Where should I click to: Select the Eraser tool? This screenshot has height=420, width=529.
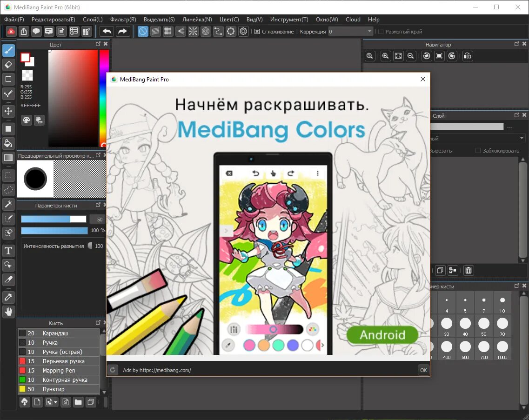[8, 65]
